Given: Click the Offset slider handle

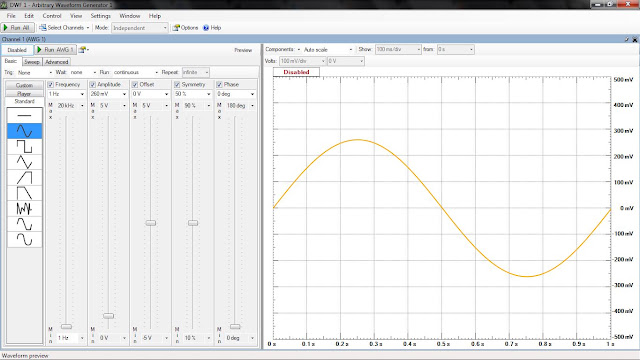Looking at the screenshot, I should coord(151,223).
